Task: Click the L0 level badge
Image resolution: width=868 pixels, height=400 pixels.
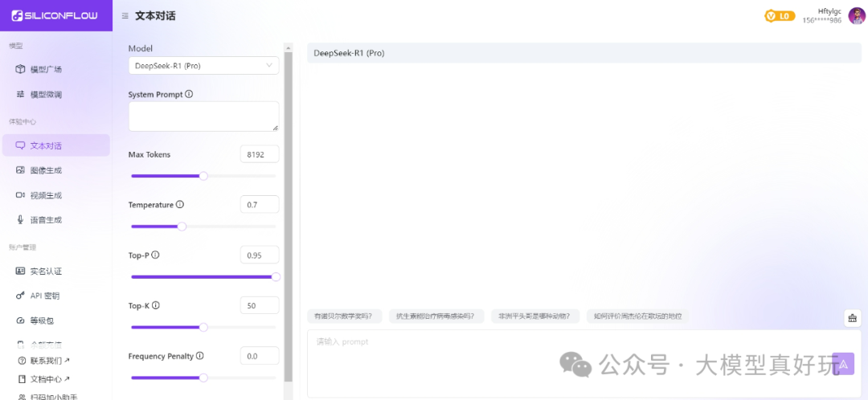Action: pos(780,16)
